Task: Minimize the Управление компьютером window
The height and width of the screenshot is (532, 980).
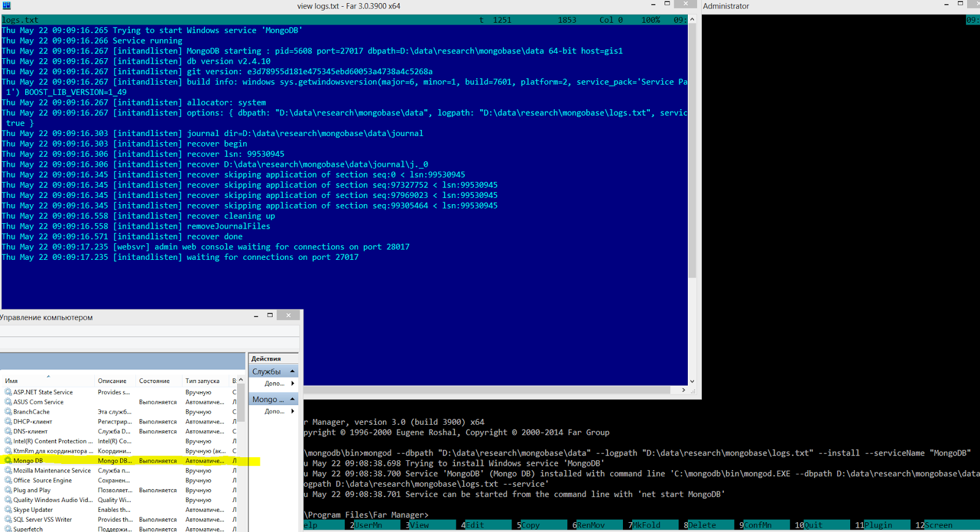Action: pos(256,316)
